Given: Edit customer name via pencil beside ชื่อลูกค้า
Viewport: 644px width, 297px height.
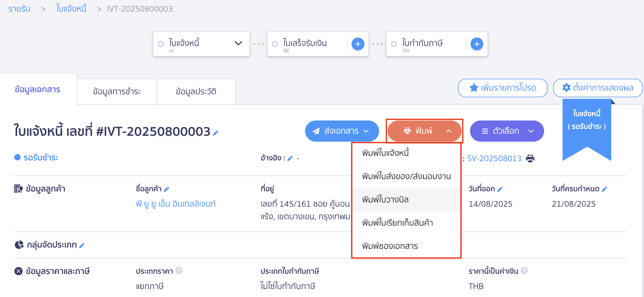Looking at the screenshot, I should 166,189.
